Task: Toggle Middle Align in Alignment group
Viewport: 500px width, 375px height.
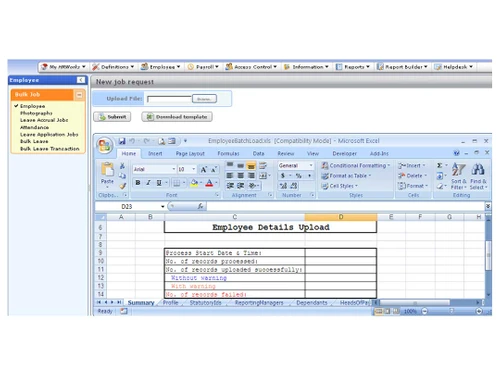Action: (x=241, y=165)
